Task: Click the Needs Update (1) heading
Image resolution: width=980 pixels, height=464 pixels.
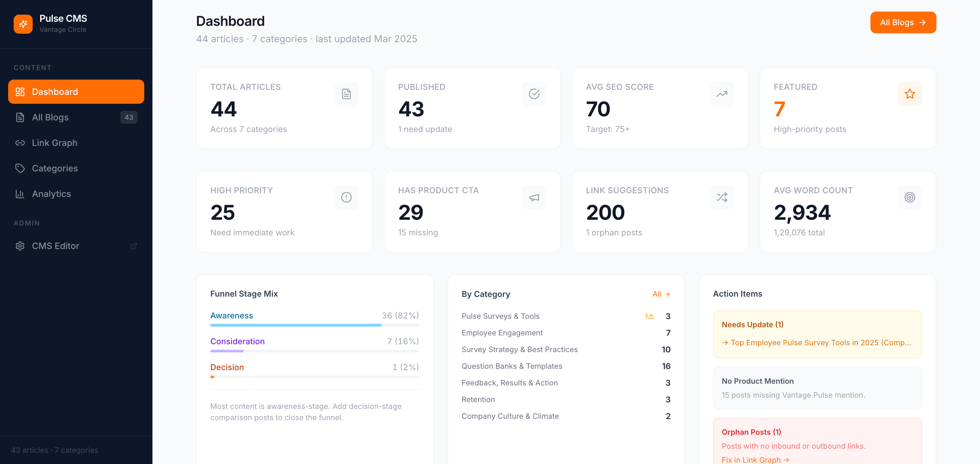Action: 752,325
